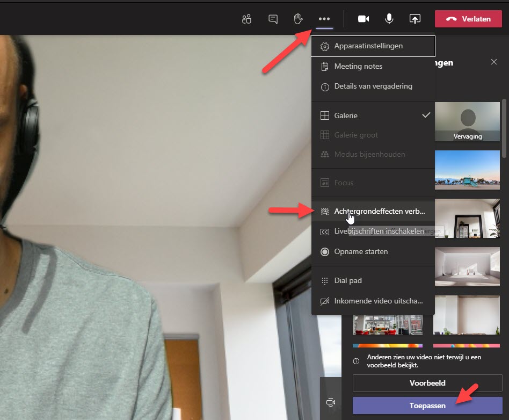
Task: Mute the microphone
Action: click(389, 19)
